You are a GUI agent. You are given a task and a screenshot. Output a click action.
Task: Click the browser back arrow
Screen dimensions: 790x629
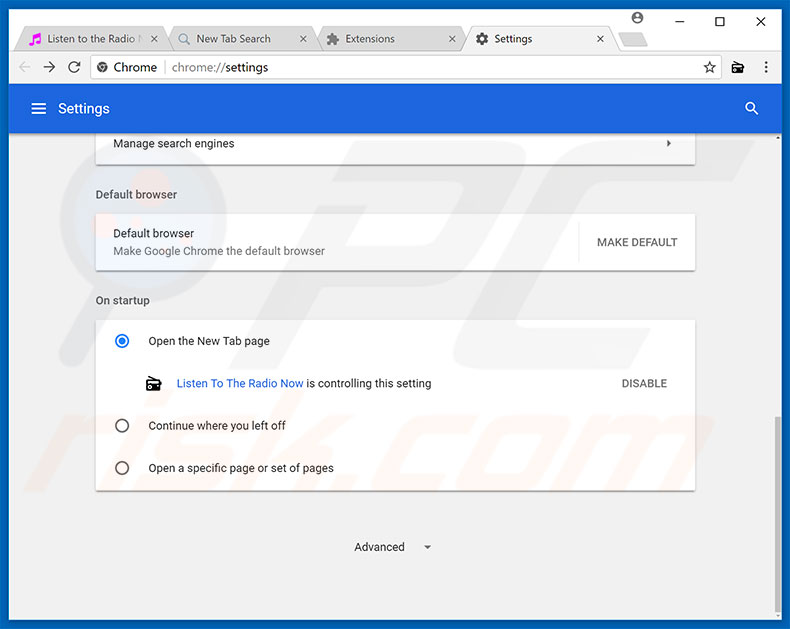tap(24, 67)
